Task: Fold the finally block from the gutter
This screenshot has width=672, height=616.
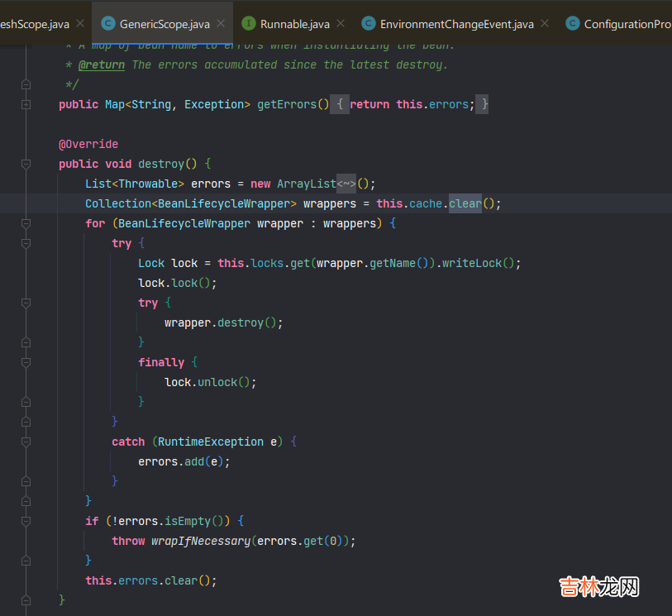Action: [x=26, y=362]
